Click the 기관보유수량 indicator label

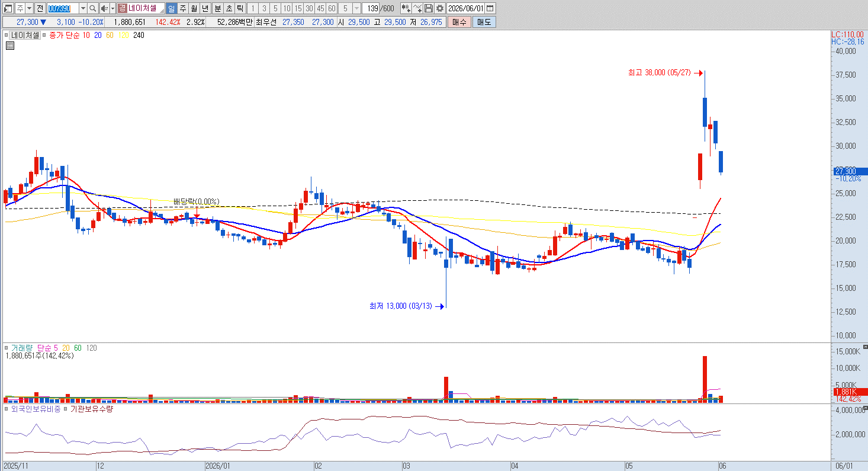pos(92,409)
